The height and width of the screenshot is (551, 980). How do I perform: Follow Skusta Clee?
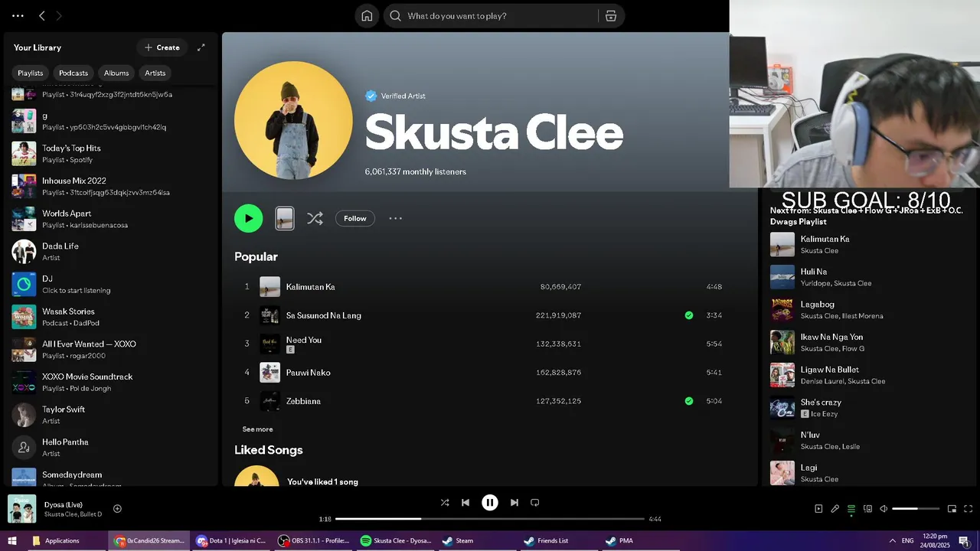click(355, 218)
